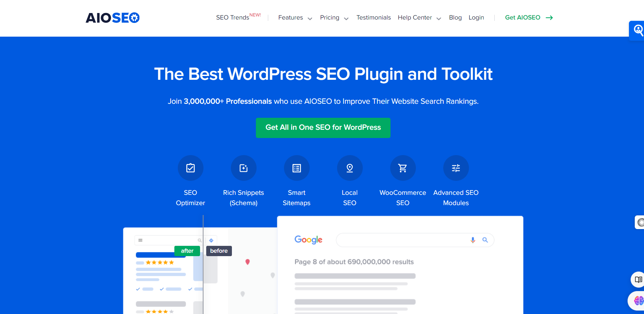Click the red map pin in preview
The width and height of the screenshot is (644, 314).
coord(248,262)
